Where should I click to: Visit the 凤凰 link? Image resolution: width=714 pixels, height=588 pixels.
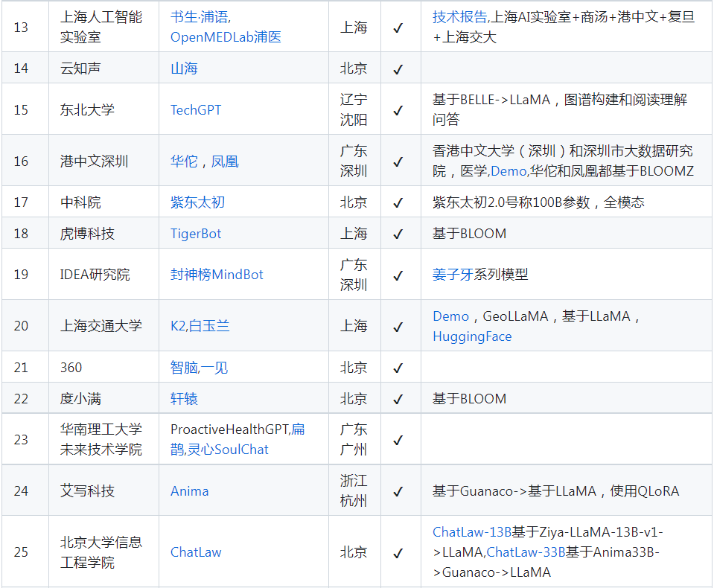tap(225, 162)
